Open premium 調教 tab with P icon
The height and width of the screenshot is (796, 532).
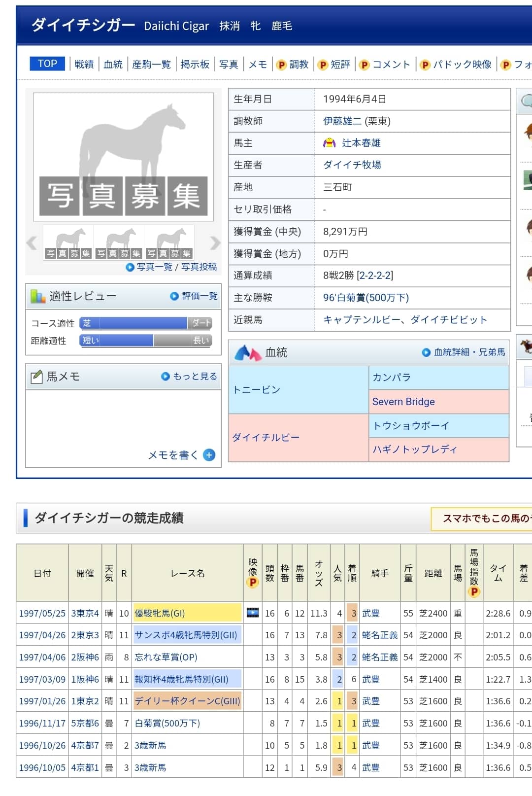point(293,65)
